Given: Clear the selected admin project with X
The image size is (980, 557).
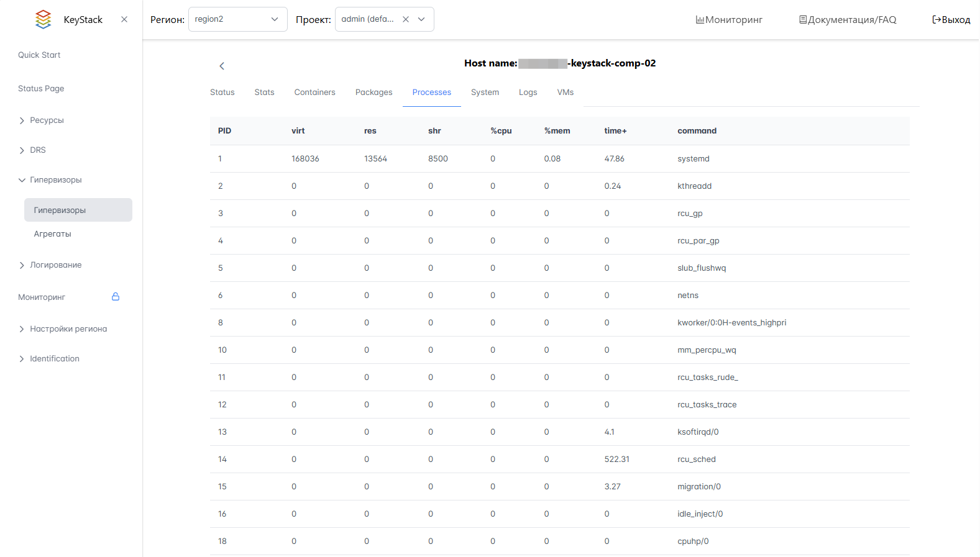Looking at the screenshot, I should (x=406, y=19).
